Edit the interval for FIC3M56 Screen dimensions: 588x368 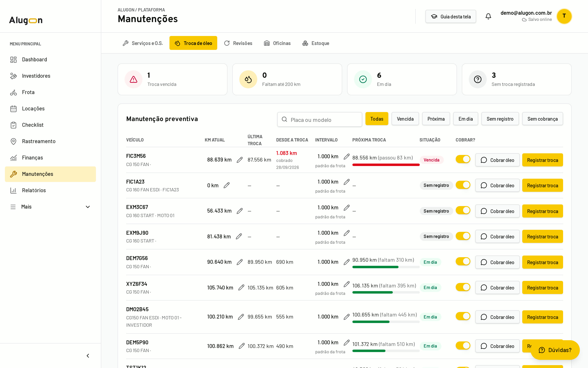tap(346, 156)
